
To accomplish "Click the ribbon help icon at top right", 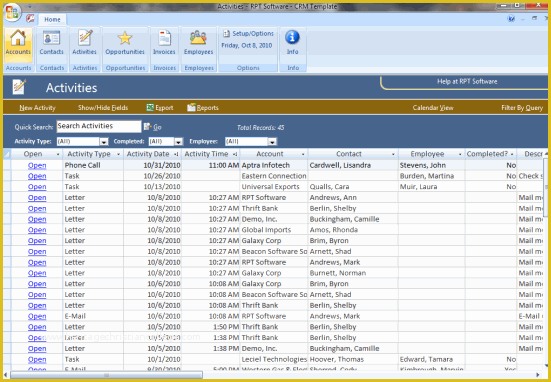I will point(511,19).
